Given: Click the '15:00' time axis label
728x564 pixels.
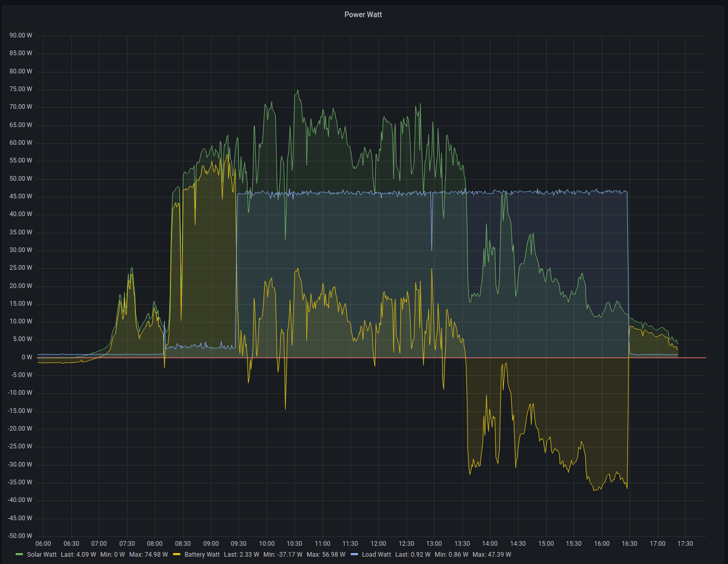Looking at the screenshot, I should pos(546,544).
